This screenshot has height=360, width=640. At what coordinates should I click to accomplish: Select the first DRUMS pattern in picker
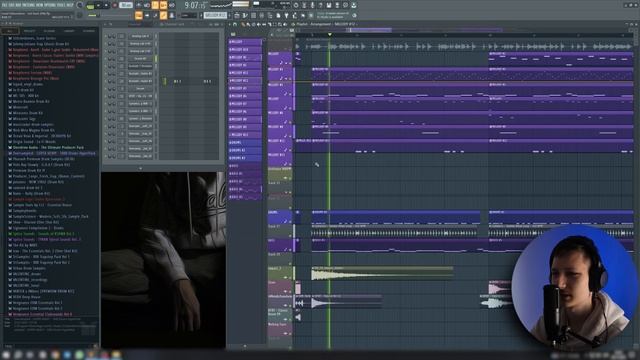point(245,142)
